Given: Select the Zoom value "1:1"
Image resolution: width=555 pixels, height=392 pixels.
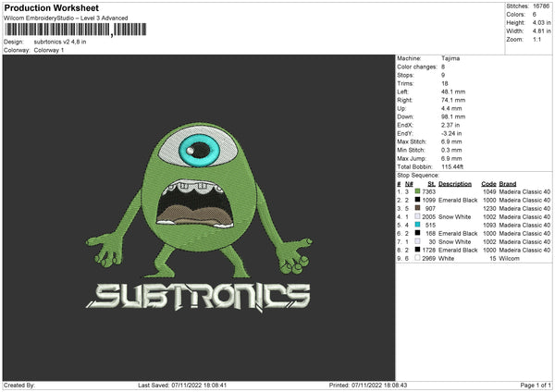Looking at the screenshot, I should pyautogui.click(x=536, y=40).
